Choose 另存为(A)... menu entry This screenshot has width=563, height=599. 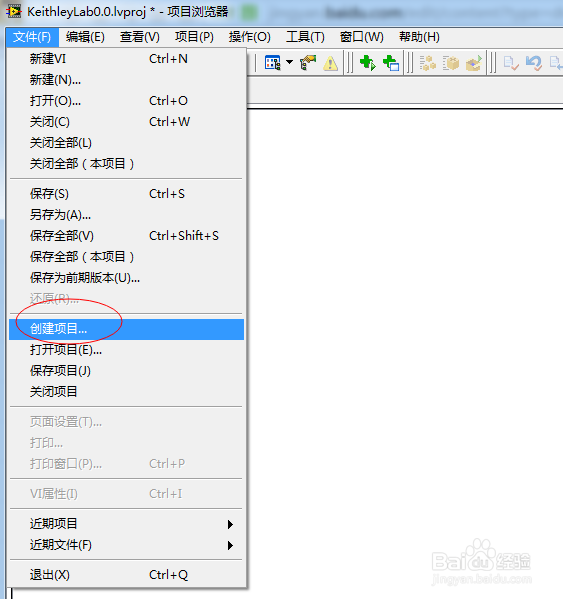(126, 215)
